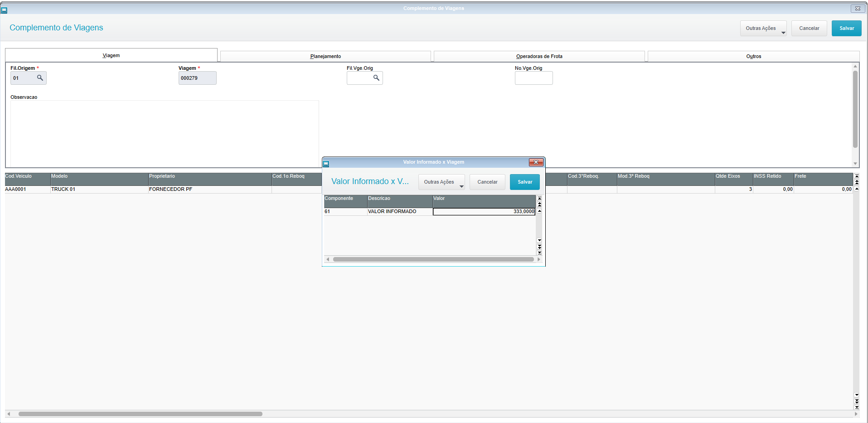This screenshot has width=868, height=423.
Task: Click the Valor Informado dialog title icon
Action: click(326, 164)
